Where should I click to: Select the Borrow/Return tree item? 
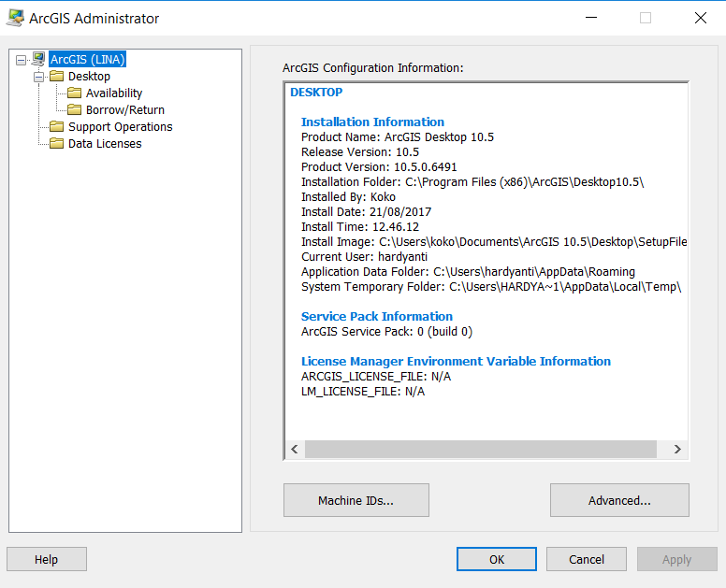coord(125,109)
